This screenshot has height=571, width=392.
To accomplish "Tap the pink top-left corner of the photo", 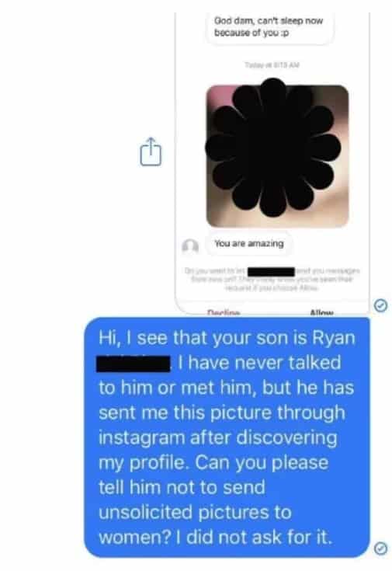I will [218, 96].
